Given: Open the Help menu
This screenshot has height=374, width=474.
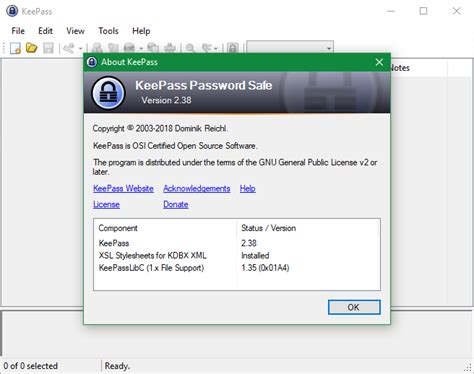Looking at the screenshot, I should click(x=141, y=31).
